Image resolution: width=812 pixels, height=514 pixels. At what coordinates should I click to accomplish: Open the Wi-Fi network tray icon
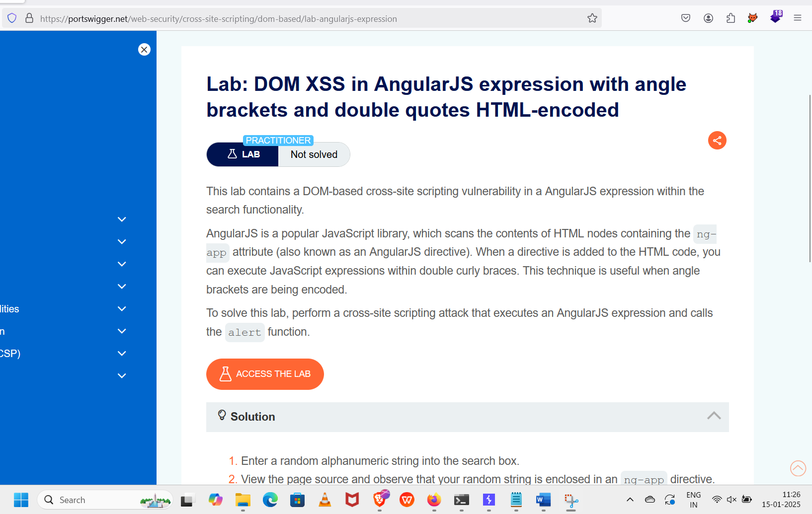click(717, 500)
